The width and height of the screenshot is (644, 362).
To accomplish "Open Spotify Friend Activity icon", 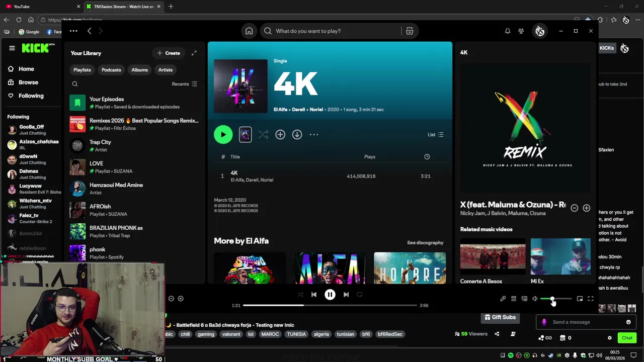I will click(521, 31).
